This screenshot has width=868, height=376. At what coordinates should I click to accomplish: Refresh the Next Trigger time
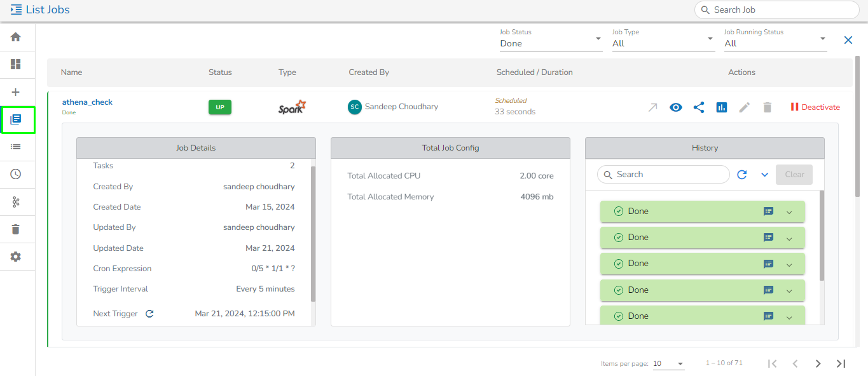149,314
